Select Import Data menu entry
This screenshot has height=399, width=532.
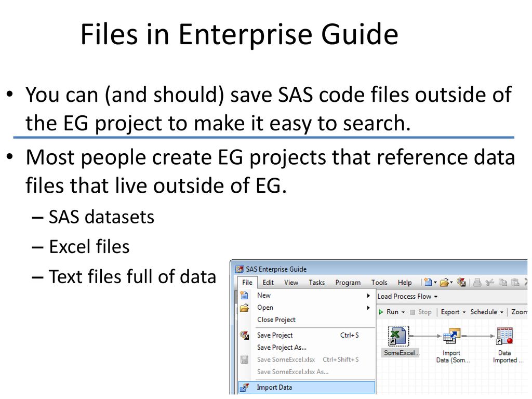coord(307,387)
